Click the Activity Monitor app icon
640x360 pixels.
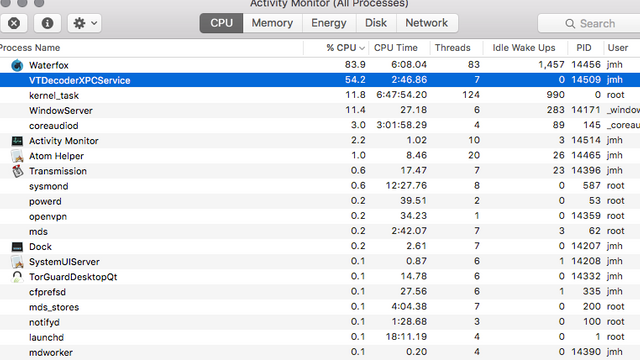coord(17,141)
